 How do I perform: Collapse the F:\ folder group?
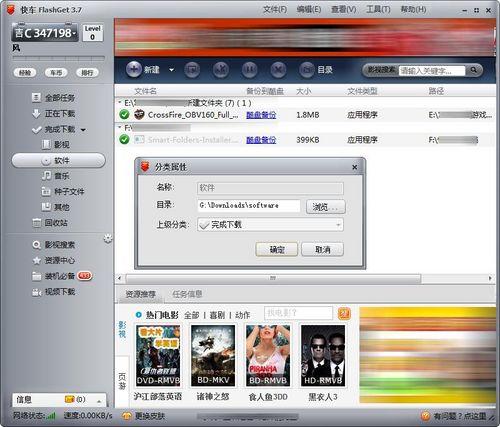point(120,127)
